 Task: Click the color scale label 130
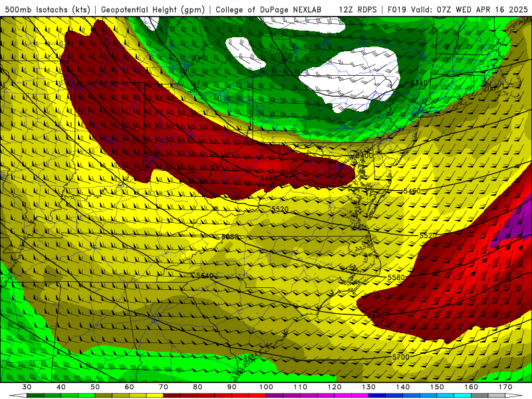369,387
